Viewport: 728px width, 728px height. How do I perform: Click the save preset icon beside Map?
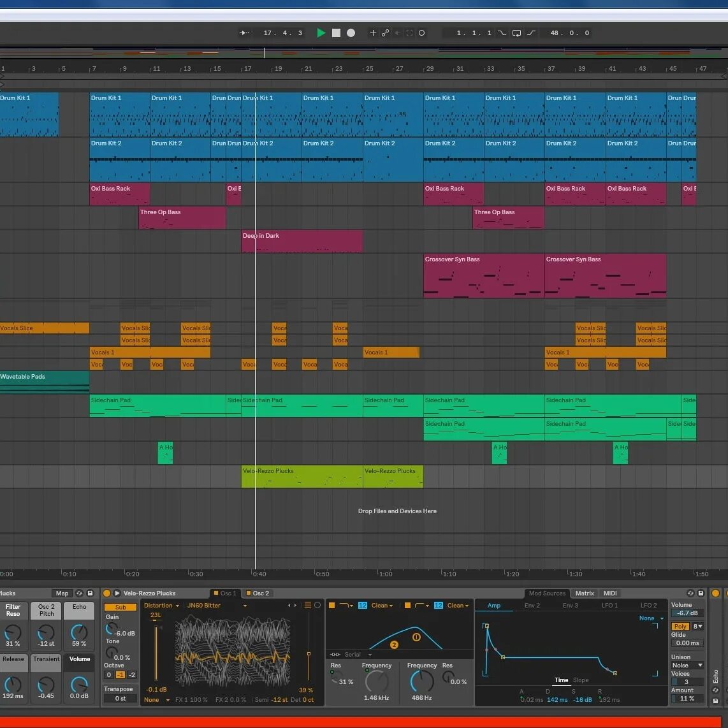coord(90,593)
